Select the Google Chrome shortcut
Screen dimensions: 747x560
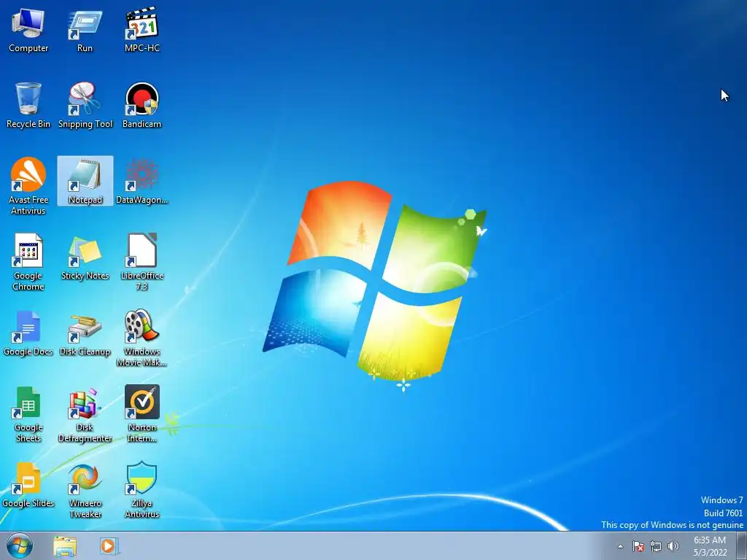tap(28, 262)
